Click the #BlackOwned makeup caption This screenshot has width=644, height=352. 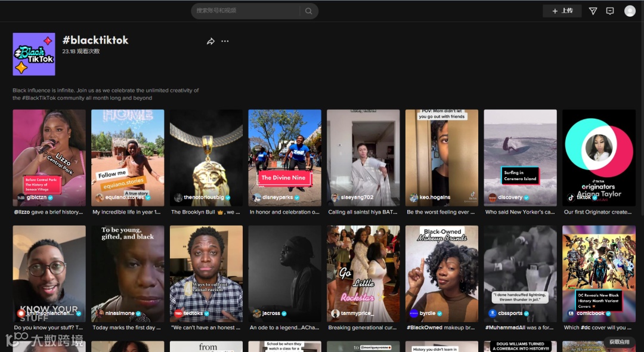point(441,328)
